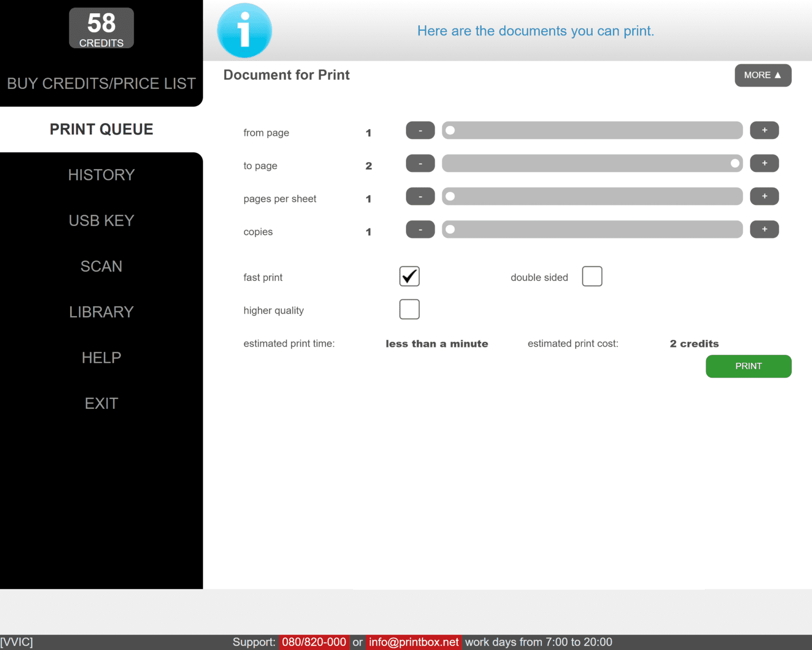Open the History section
812x650 pixels.
101,175
